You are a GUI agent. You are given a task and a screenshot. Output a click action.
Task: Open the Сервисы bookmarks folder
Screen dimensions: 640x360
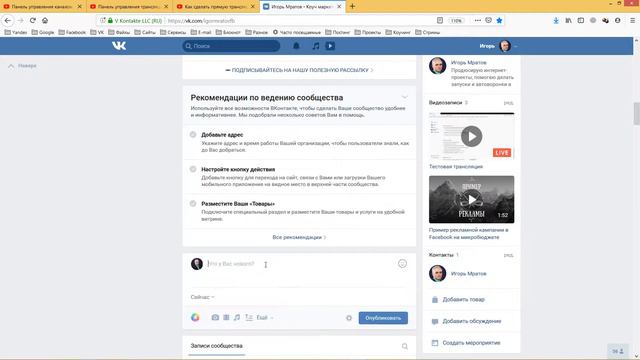(x=173, y=32)
